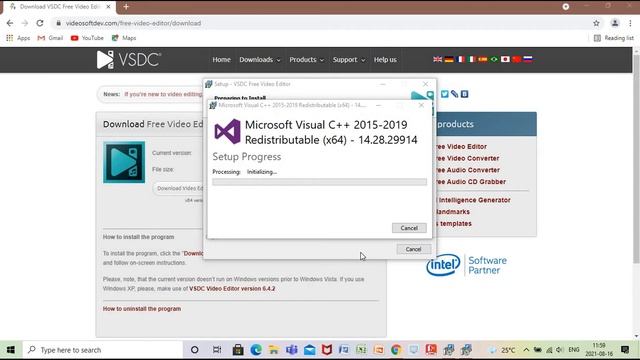
Task: Switch site language to French flag
Action: pos(460,59)
